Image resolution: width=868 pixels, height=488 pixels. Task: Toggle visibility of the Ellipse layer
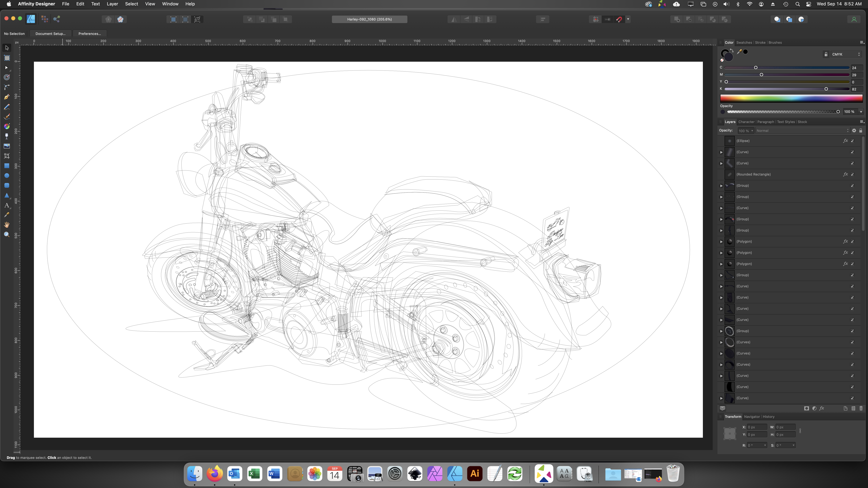[852, 141]
